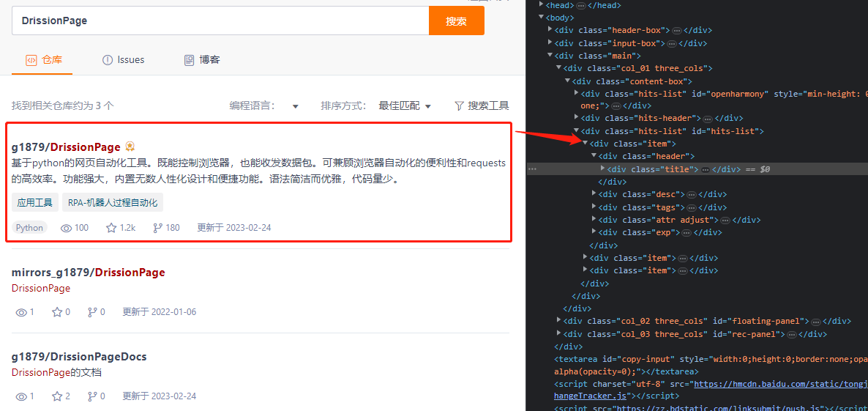Click the 更新于 2023-02-24 text in first result

tap(234, 228)
